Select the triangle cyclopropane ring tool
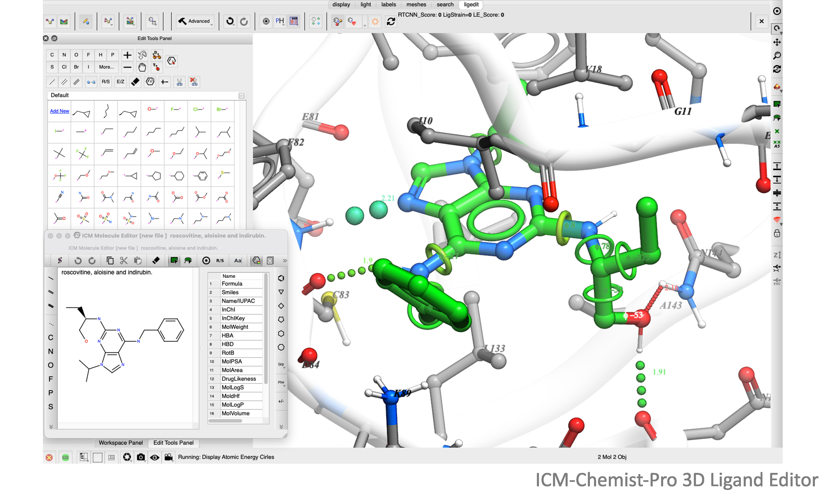831x504 pixels. click(281, 292)
